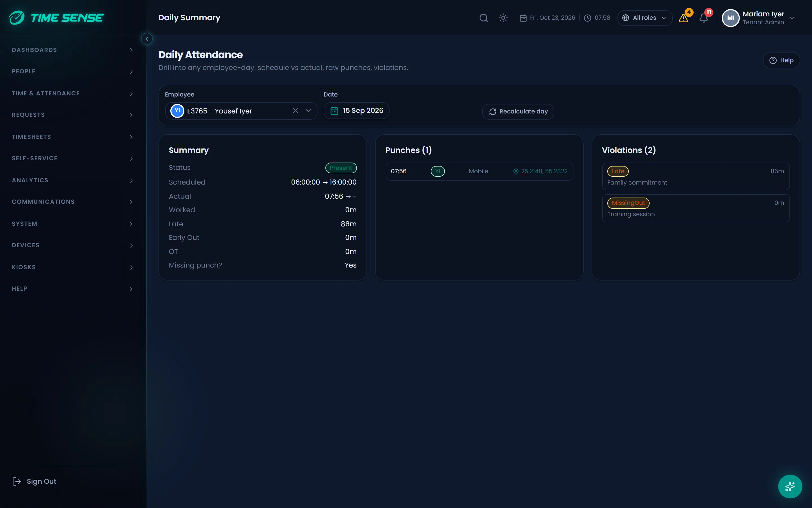Open the Self-Service menu section
Image resolution: width=812 pixels, height=508 pixels.
point(73,158)
